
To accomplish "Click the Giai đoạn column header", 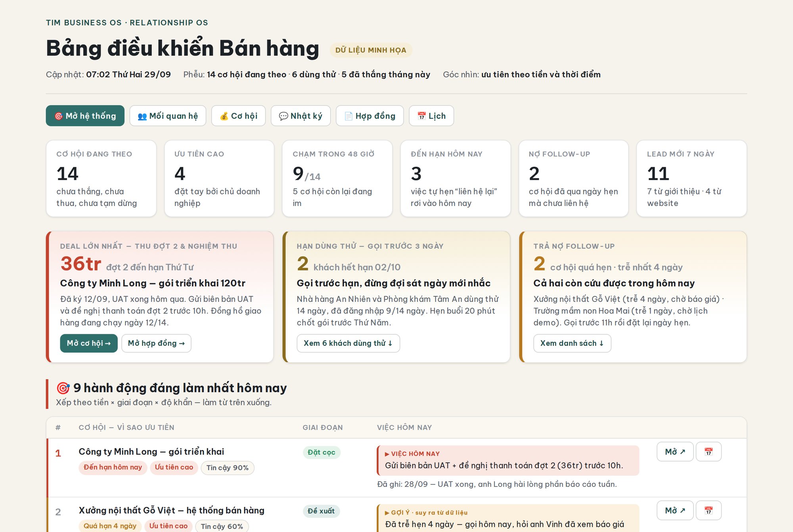I will tap(323, 427).
